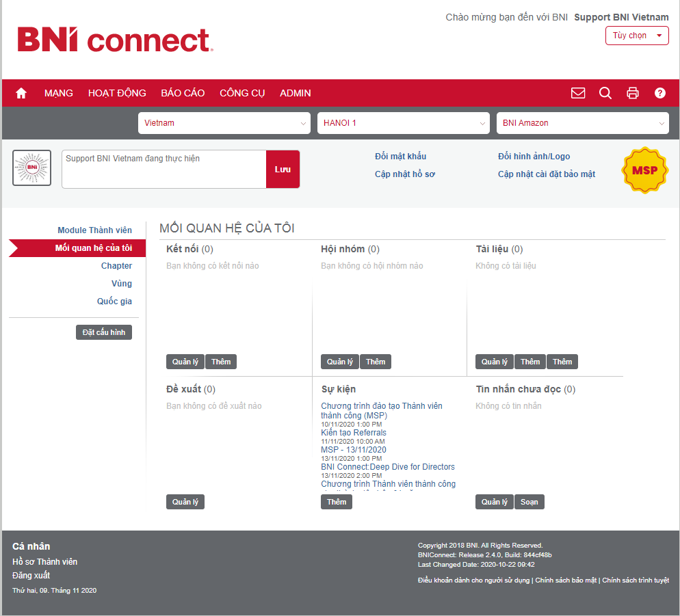Viewport: 680px width, 616px height.
Task: Click Quản lý under Hội nhóm
Action: pos(339,362)
